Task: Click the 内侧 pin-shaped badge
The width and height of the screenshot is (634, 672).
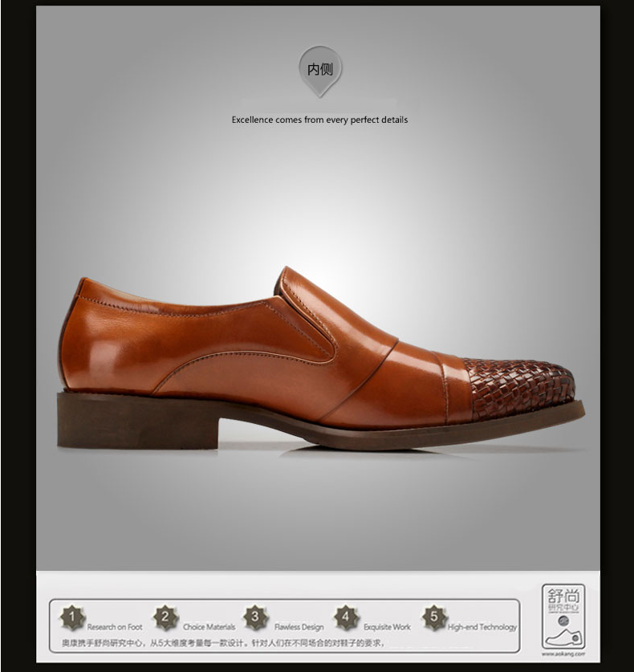Action: tap(320, 71)
